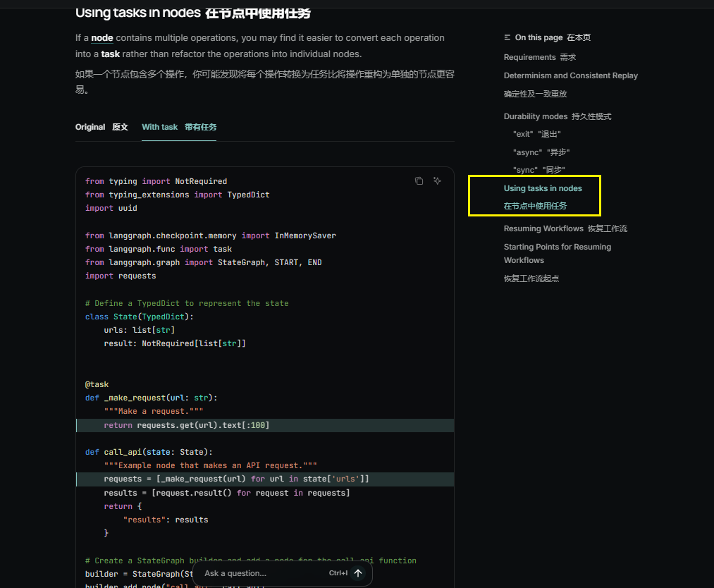This screenshot has width=714, height=588.
Task: Click the "results": results code line
Action: 166,520
